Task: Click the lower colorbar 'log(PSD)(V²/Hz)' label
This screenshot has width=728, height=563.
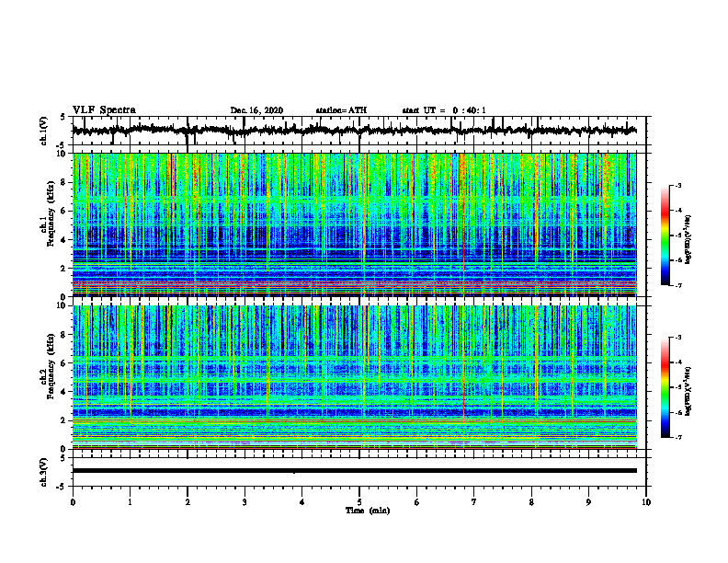Action: [x=688, y=391]
